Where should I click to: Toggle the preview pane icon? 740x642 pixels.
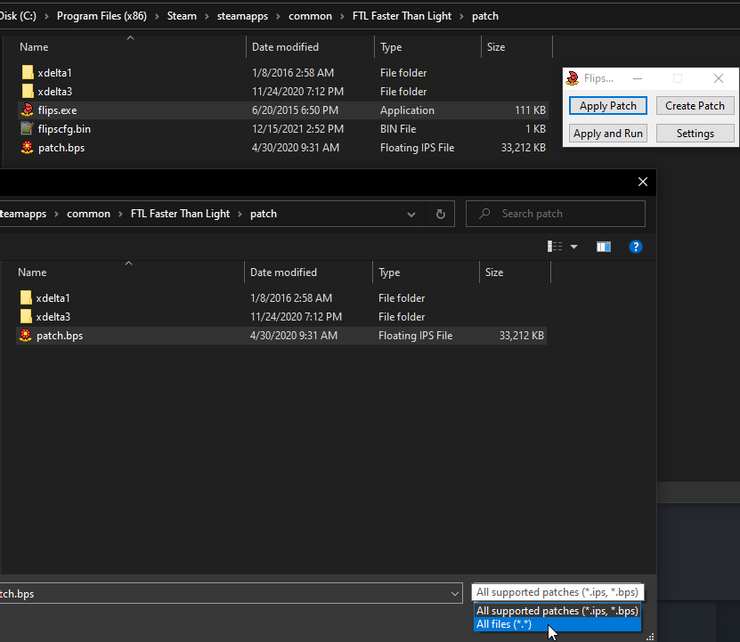tap(603, 247)
